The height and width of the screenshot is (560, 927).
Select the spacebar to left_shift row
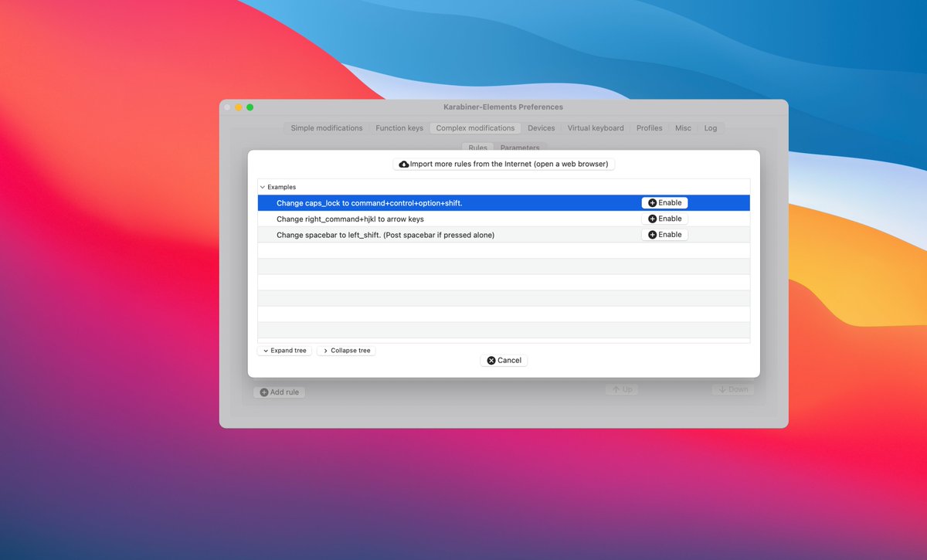coord(504,235)
